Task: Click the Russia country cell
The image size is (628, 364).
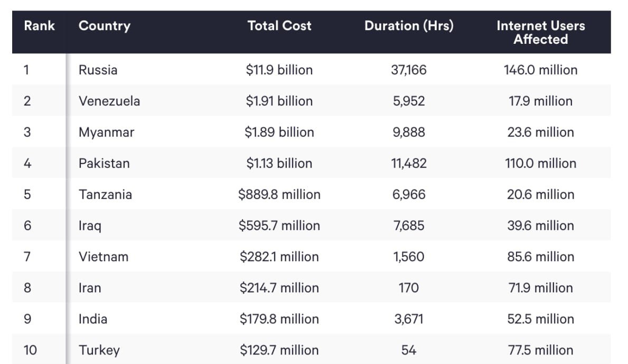Action: pyautogui.click(x=98, y=70)
